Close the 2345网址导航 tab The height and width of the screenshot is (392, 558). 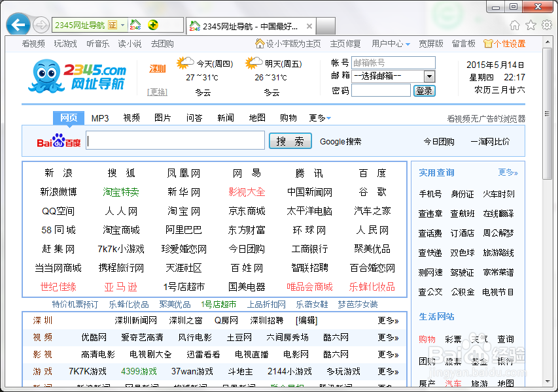click(309, 26)
